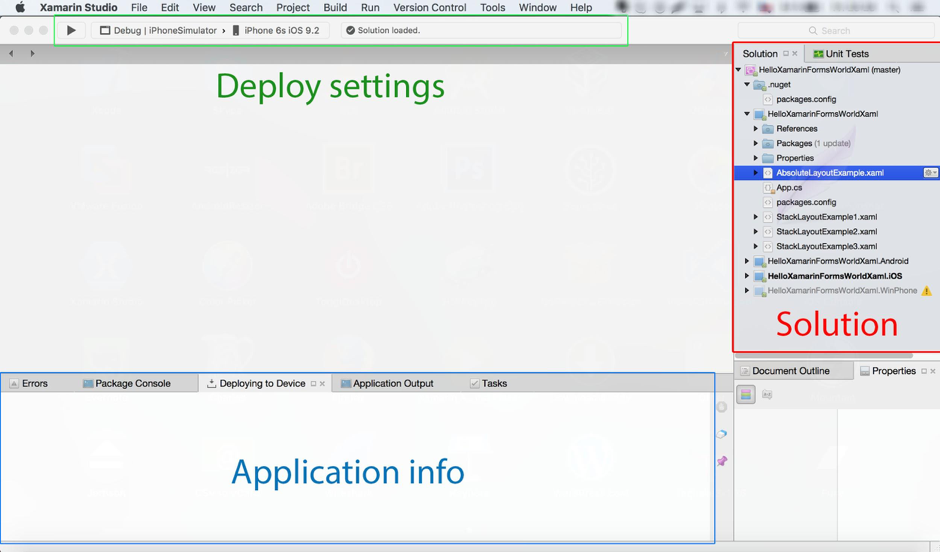Image resolution: width=940 pixels, height=552 pixels.
Task: Switch to the Package Console tab
Action: click(x=126, y=384)
